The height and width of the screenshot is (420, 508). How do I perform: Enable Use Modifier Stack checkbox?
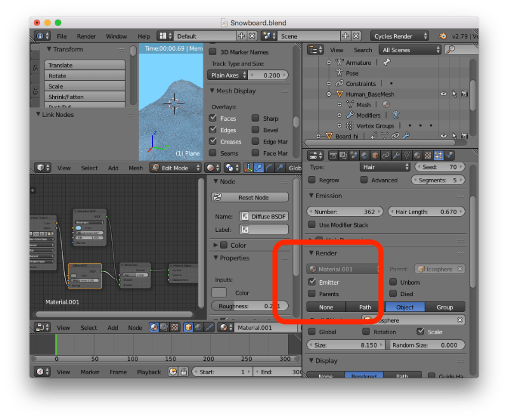[312, 224]
